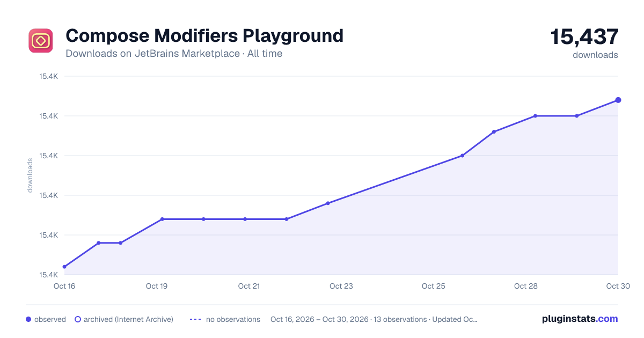Click the 'Oct 21' x-axis label
The height and width of the screenshot is (338, 644).
pyautogui.click(x=249, y=286)
